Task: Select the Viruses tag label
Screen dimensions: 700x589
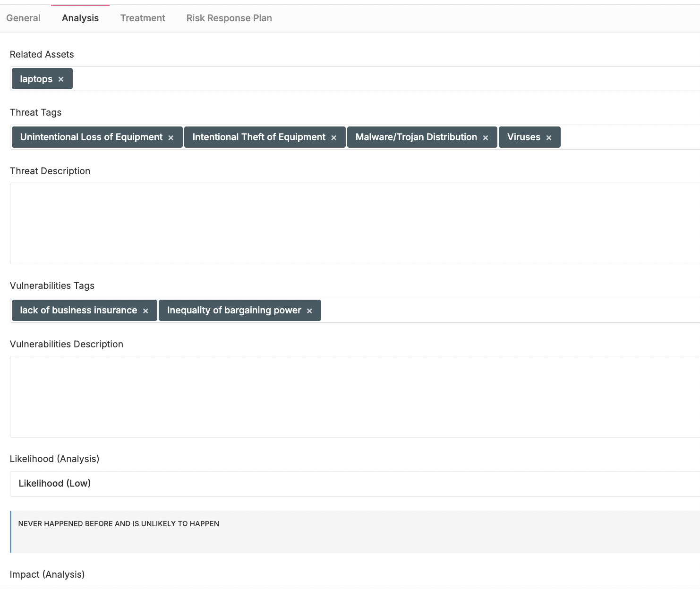Action: tap(523, 137)
